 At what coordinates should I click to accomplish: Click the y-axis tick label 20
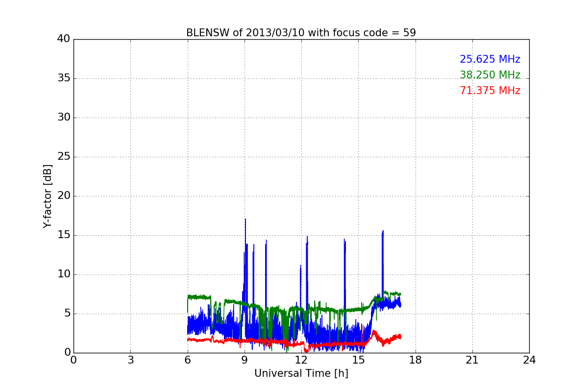pos(64,196)
